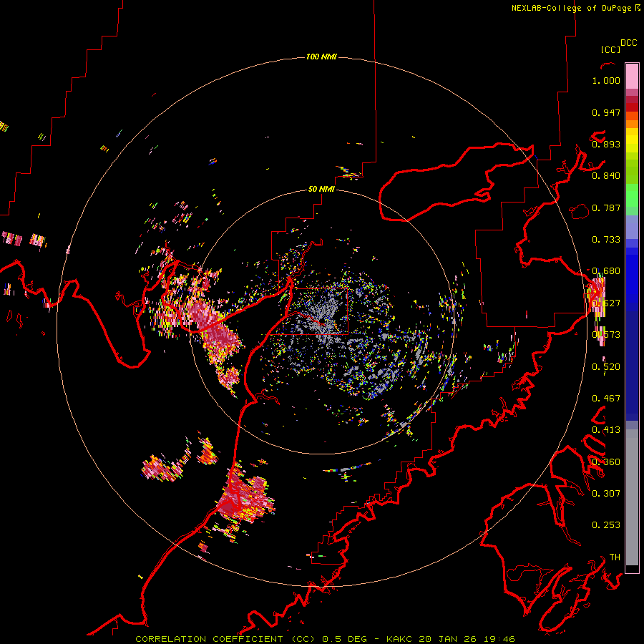Viewport: 644px width, 644px height.
Task: Click the KAKC 20 JAN 26 19:46 timestamp
Action: pyautogui.click(x=450, y=639)
